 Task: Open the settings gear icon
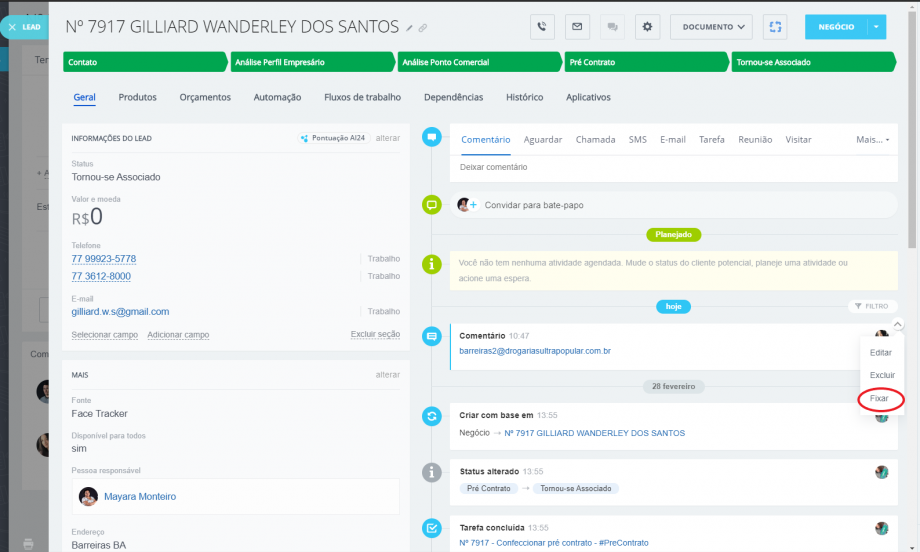648,27
